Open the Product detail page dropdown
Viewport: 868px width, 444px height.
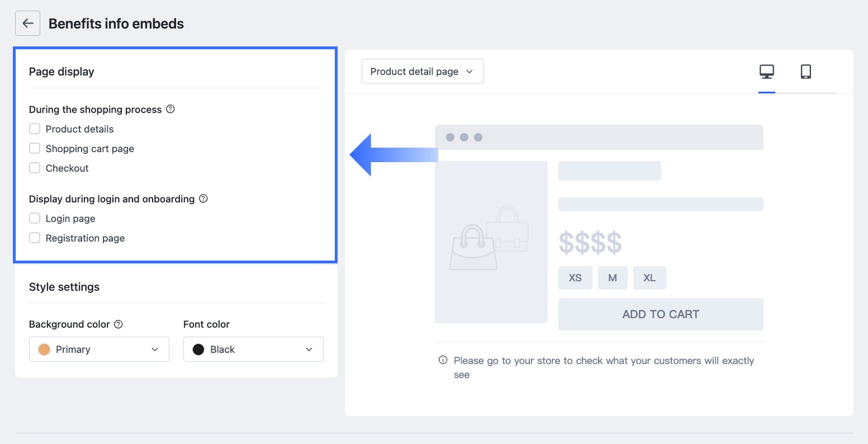[423, 72]
